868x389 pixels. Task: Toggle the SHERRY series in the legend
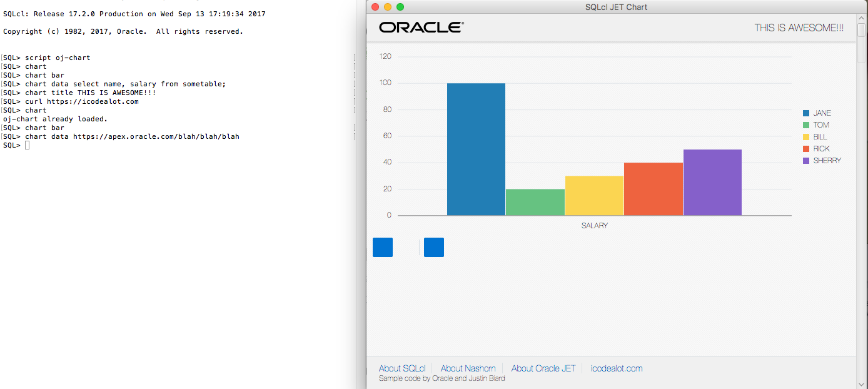(824, 161)
